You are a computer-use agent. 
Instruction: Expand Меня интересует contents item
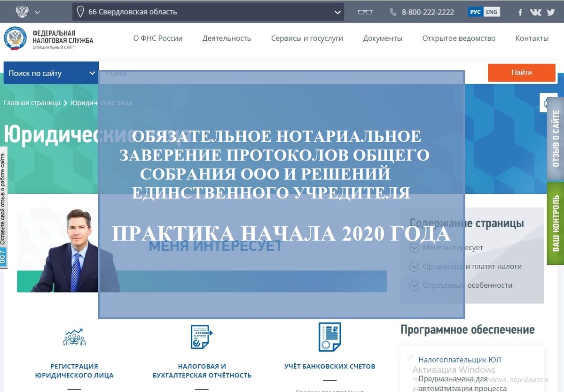[446, 247]
